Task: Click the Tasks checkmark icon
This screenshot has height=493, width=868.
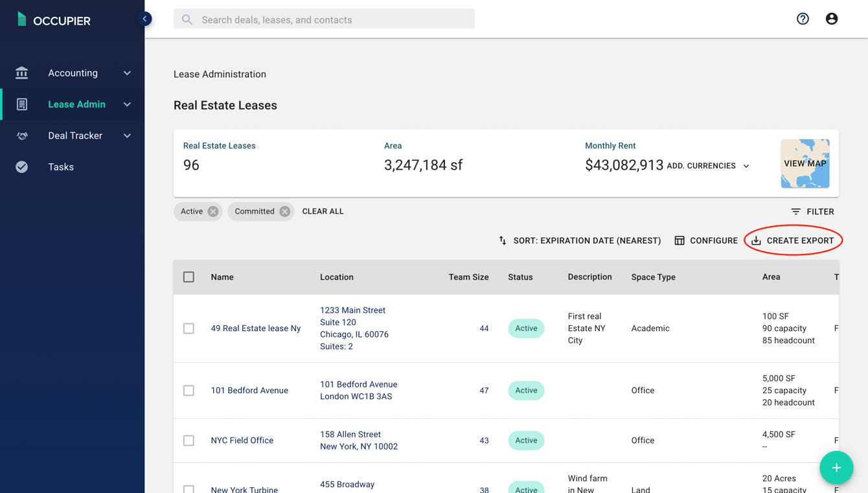Action: pyautogui.click(x=22, y=167)
